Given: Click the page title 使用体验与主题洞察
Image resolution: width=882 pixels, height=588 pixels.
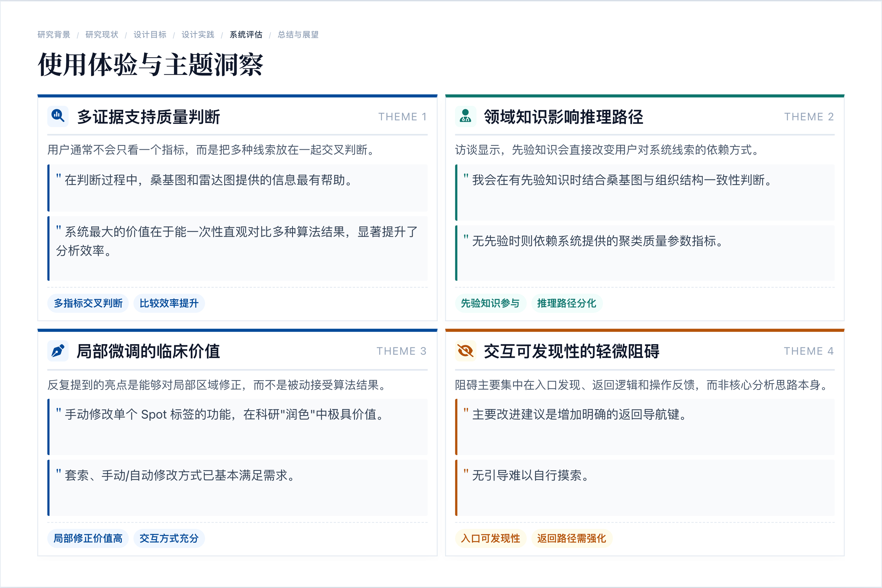Looking at the screenshot, I should click(x=151, y=65).
